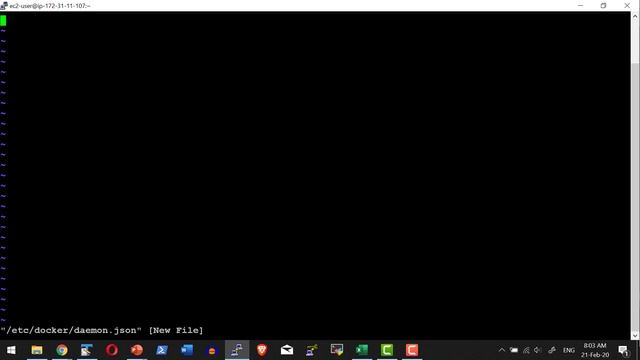The width and height of the screenshot is (640, 360).
Task: Check the battery status tray icon
Action: click(514, 350)
